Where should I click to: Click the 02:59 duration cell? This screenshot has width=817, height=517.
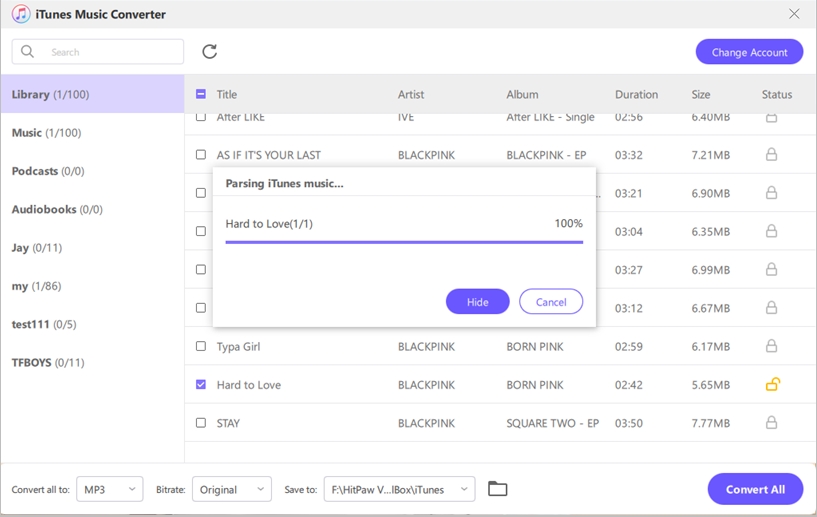[x=628, y=347]
